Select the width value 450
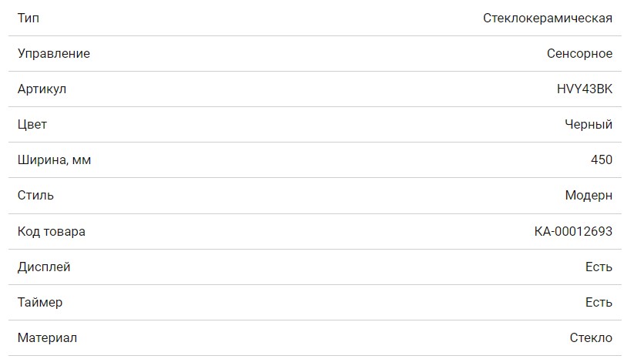Screen dimensions: 644x359 pos(601,159)
